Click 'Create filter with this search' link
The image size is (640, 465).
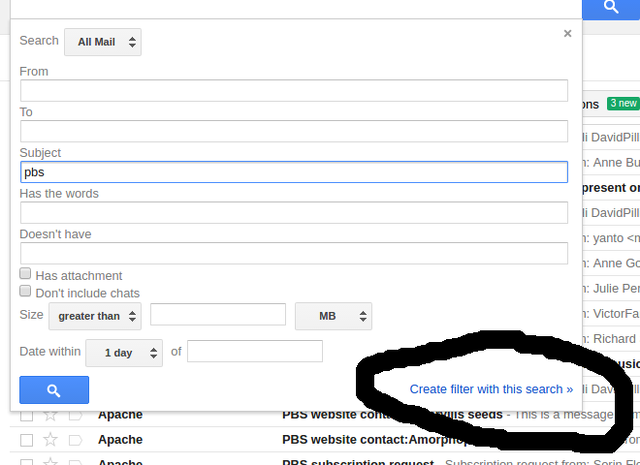[491, 389]
